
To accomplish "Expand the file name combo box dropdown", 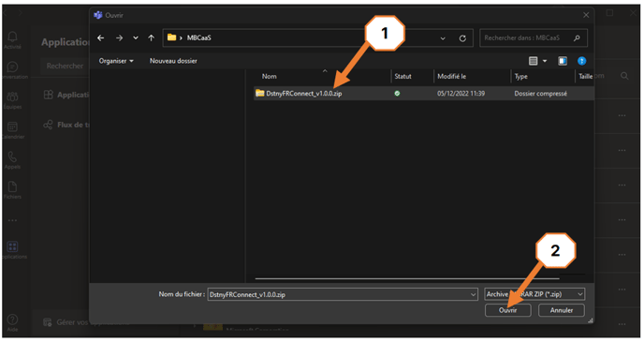I will point(473,294).
